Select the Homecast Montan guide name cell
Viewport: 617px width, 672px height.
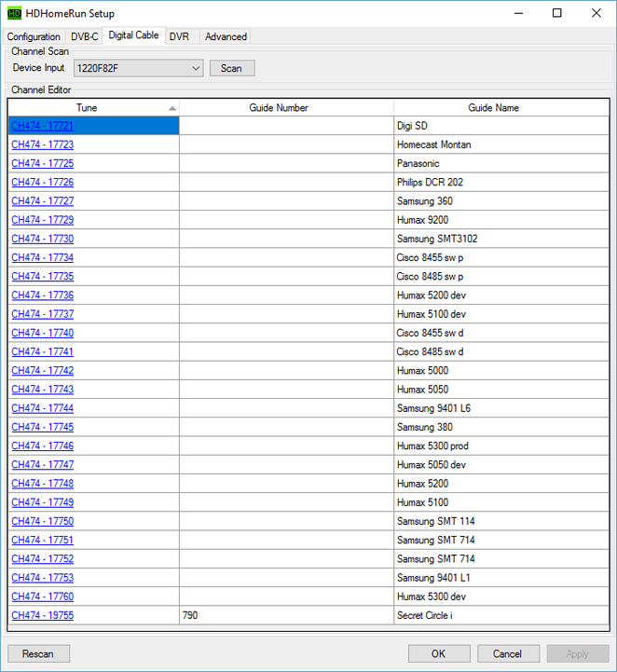point(501,144)
